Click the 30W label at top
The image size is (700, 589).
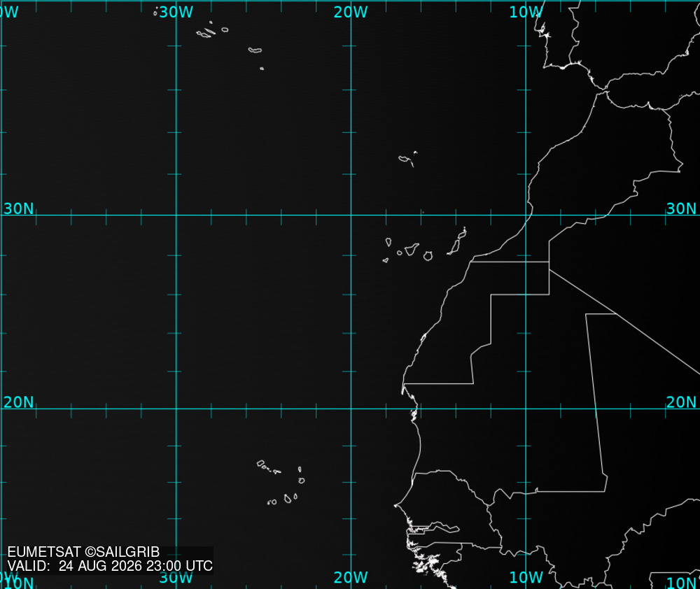click(x=176, y=12)
